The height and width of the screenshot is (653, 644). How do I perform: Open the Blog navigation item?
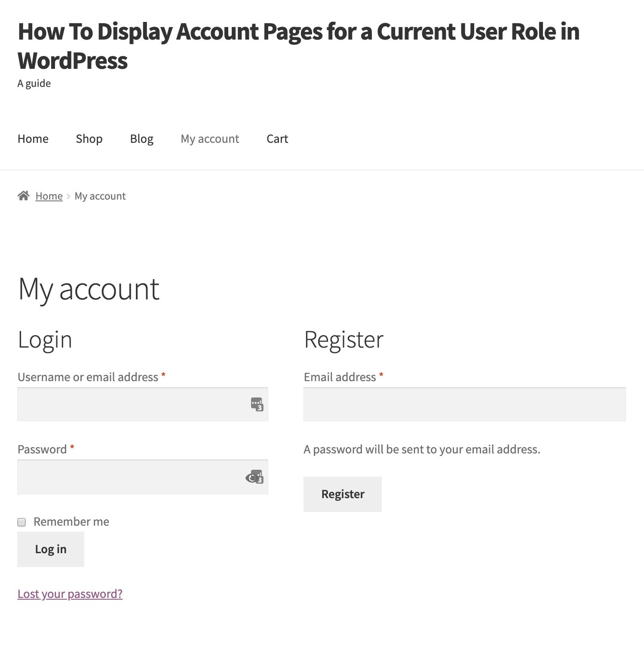[x=141, y=139]
